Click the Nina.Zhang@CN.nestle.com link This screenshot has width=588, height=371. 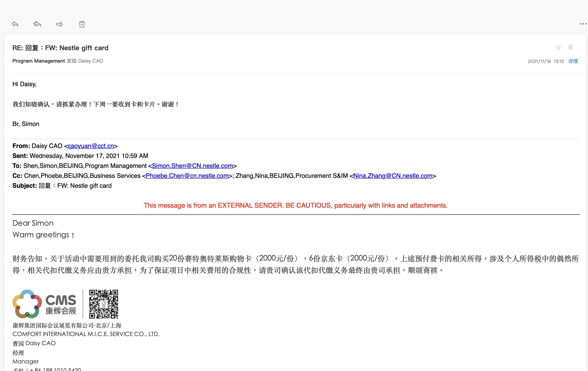393,176
